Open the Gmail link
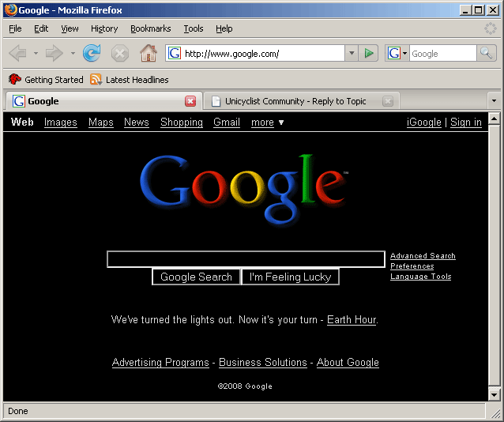 (x=227, y=122)
